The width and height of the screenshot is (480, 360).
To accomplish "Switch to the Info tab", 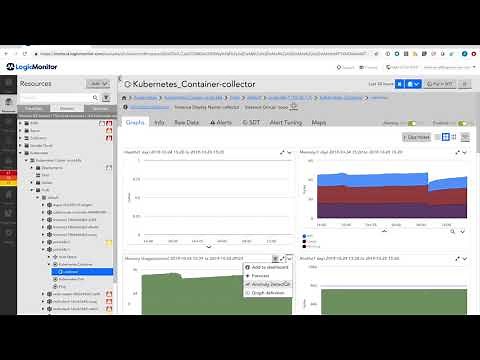I will 159,122.
